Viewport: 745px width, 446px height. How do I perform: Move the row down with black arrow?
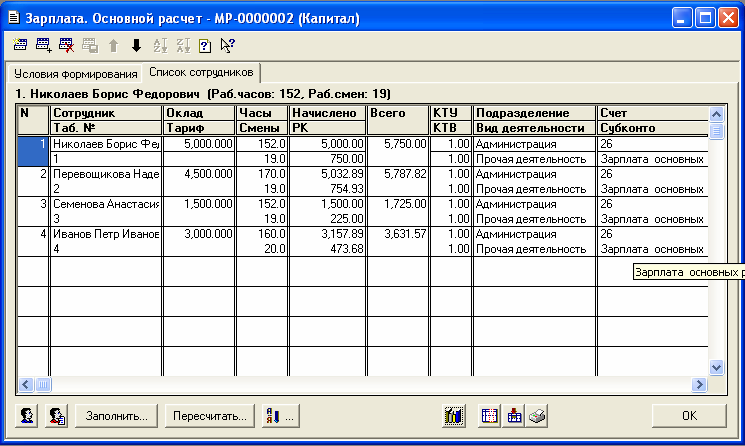pyautogui.click(x=136, y=45)
